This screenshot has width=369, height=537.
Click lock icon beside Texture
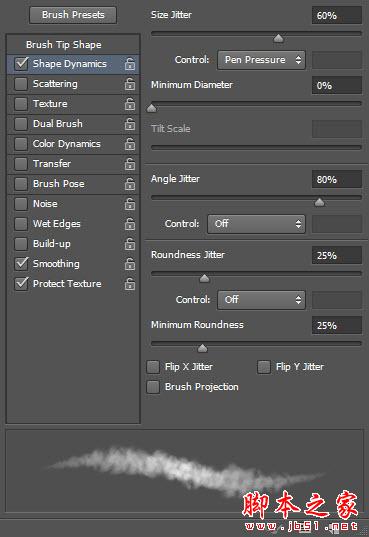tap(130, 104)
